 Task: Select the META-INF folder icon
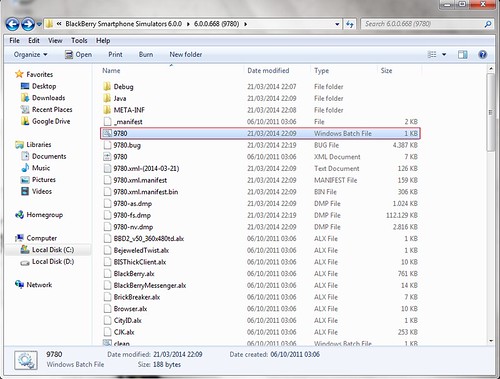(x=107, y=110)
